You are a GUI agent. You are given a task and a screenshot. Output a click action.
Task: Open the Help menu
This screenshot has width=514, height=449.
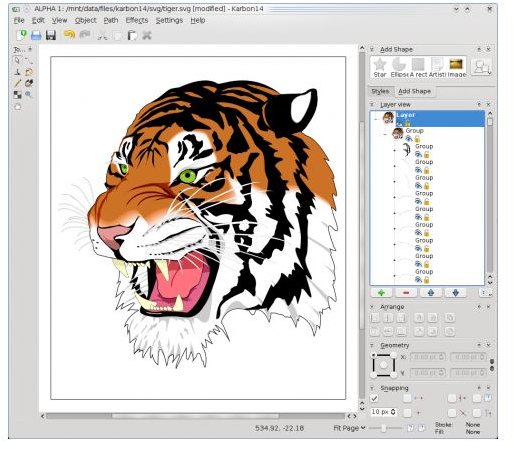pos(198,20)
